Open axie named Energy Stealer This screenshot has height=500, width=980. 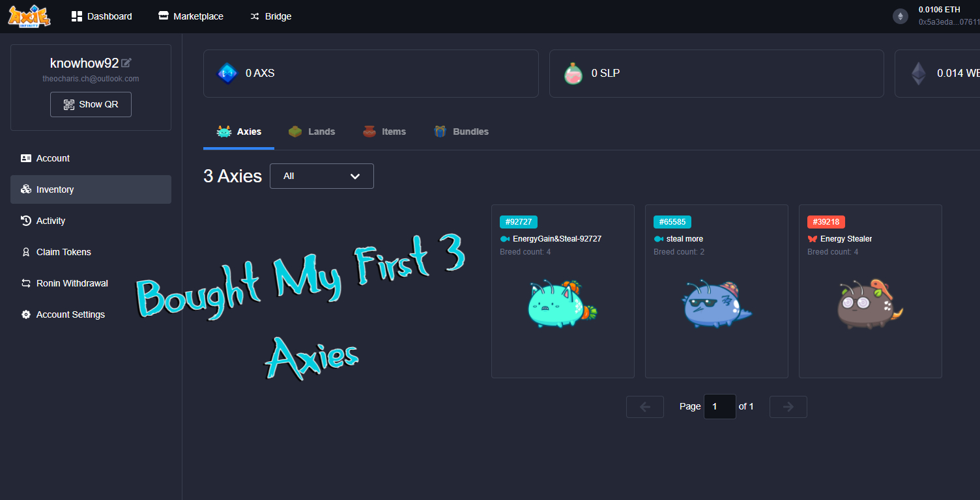click(x=846, y=239)
